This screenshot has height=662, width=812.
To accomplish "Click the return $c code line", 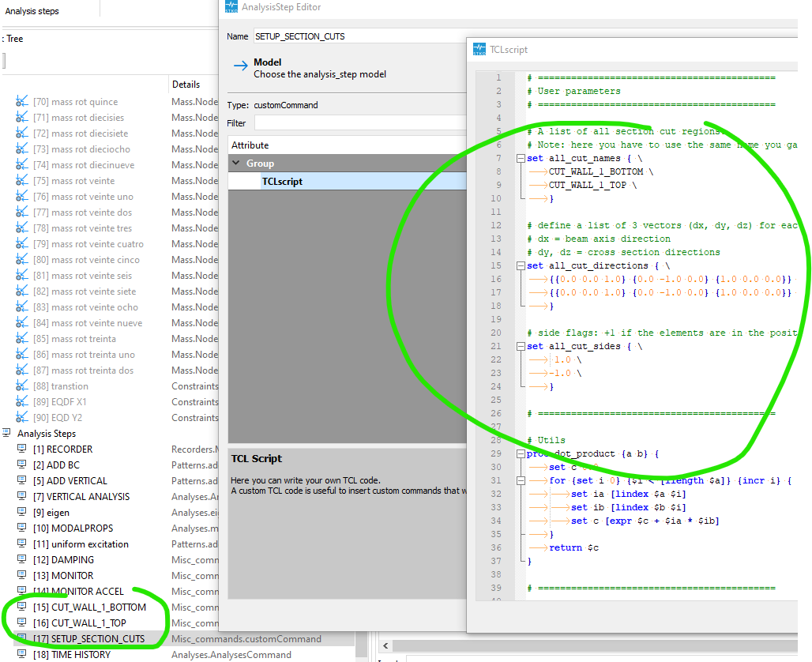I will [573, 547].
